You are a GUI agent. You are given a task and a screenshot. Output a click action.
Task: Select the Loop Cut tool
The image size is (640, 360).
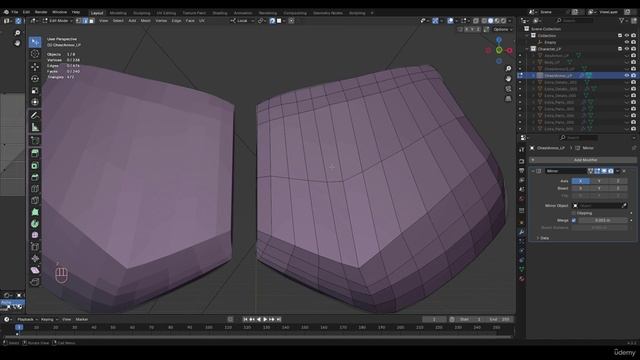pyautogui.click(x=35, y=189)
